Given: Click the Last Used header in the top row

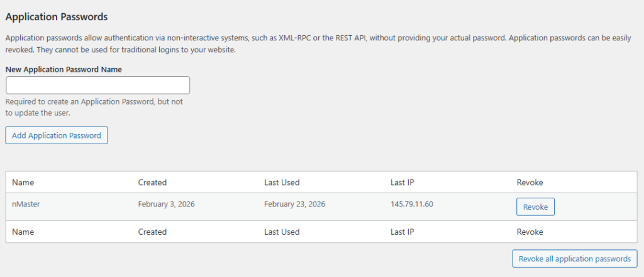Looking at the screenshot, I should click(282, 183).
